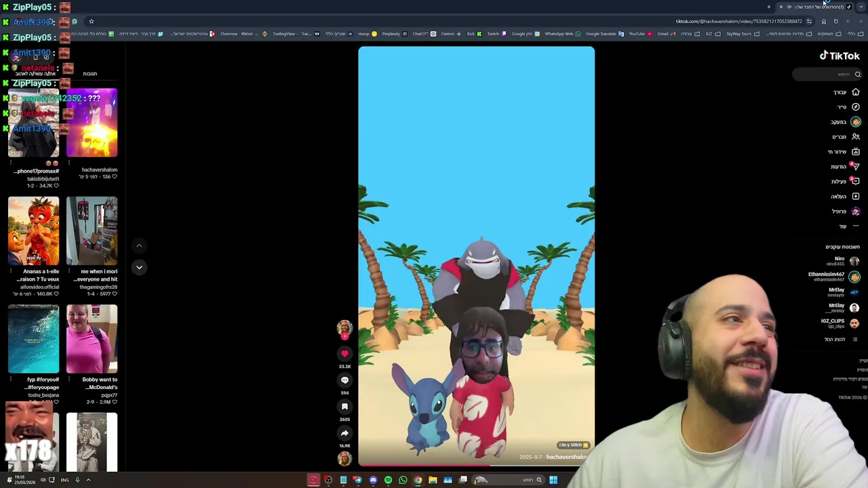Like the video with heart icon
868x488 pixels.
click(x=344, y=354)
